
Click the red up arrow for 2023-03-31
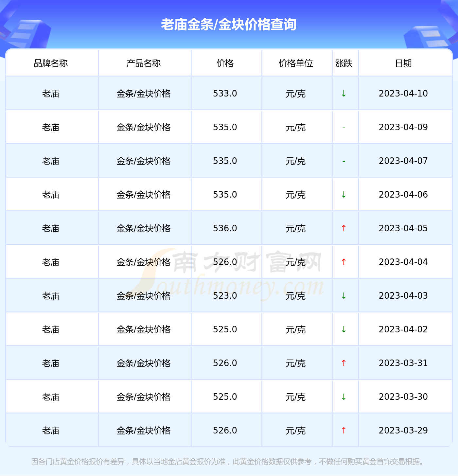(344, 363)
